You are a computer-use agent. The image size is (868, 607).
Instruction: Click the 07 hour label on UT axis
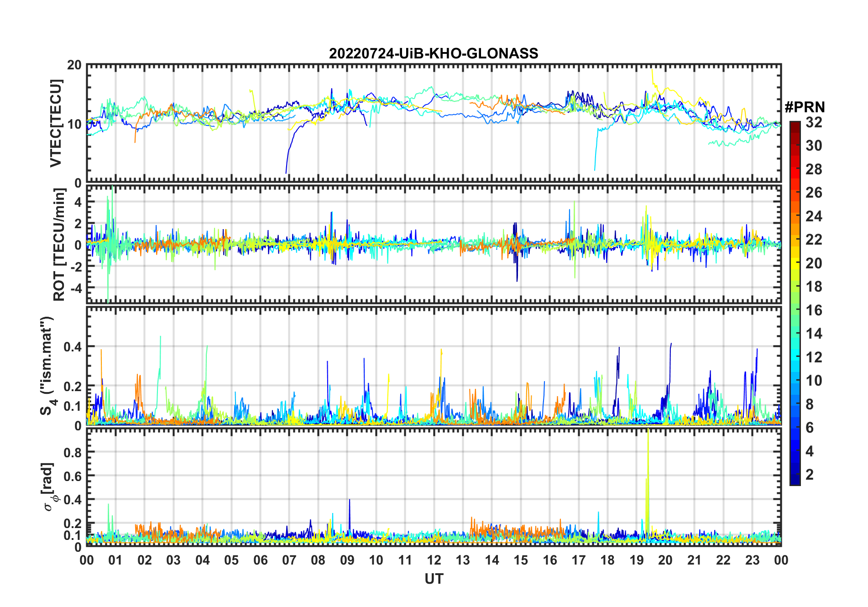(289, 560)
